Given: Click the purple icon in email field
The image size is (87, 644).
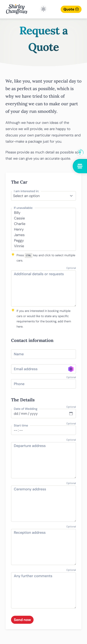Looking at the screenshot, I should click(71, 369).
